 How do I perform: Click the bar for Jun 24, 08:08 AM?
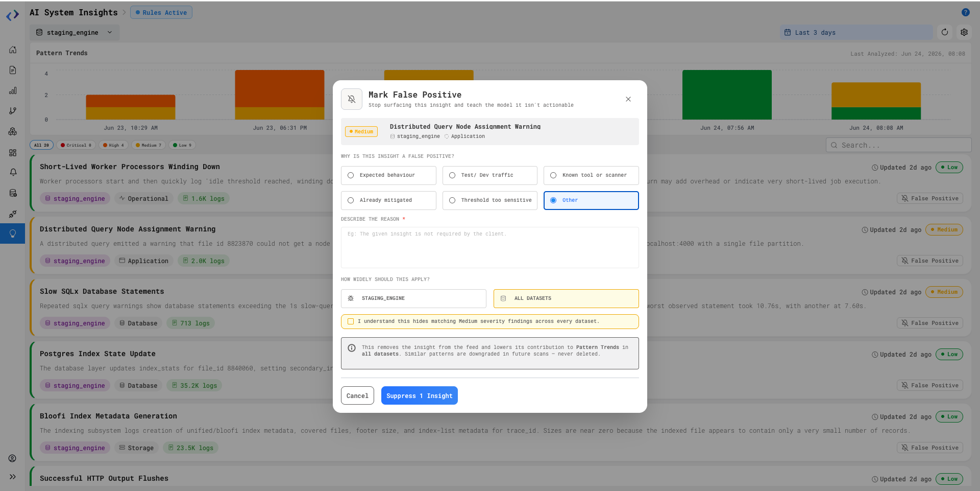coord(876,101)
